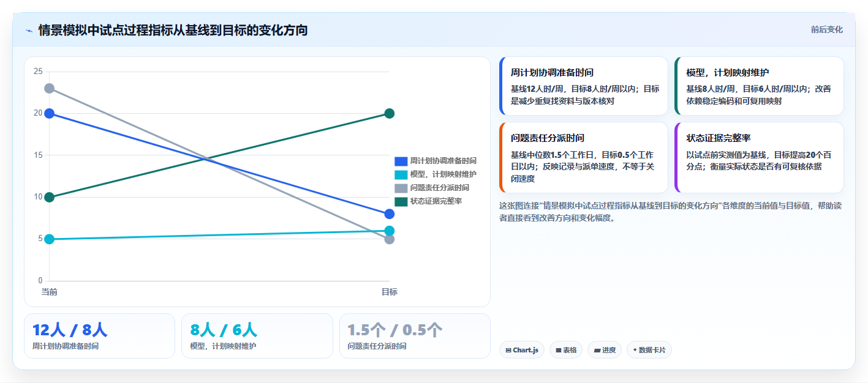Click legend label 模型，计划映射维护

(443, 174)
